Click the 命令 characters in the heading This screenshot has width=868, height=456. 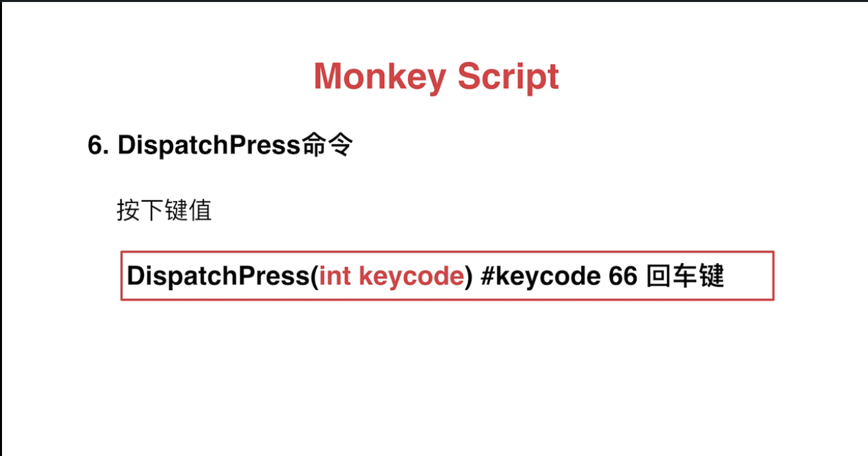326,145
